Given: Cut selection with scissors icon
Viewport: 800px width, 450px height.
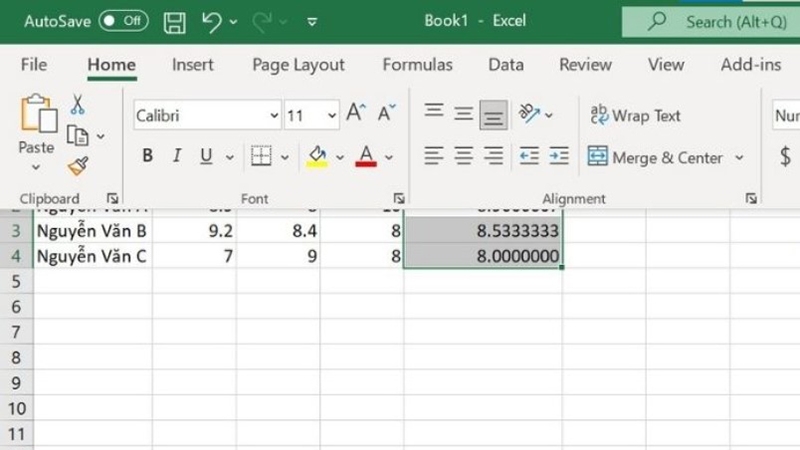Looking at the screenshot, I should [78, 105].
